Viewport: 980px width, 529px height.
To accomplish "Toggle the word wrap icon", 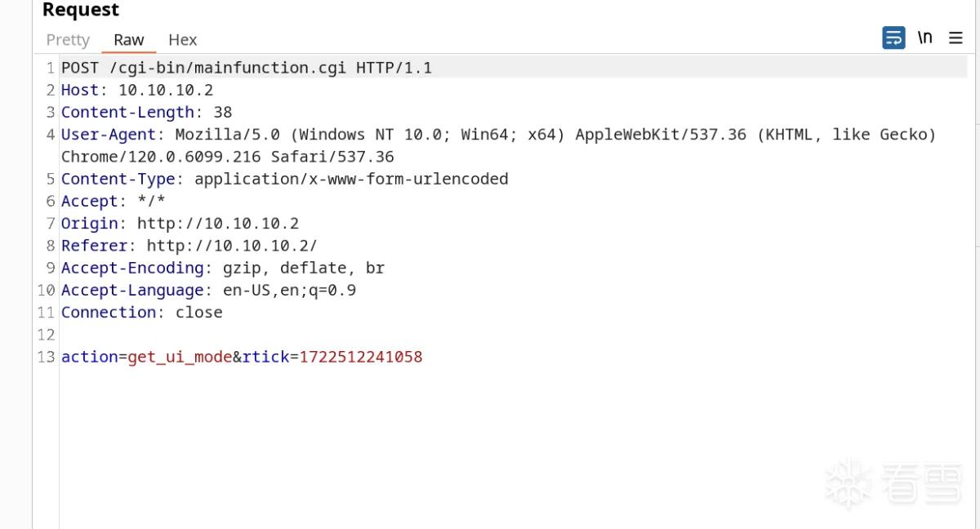I will 893,38.
